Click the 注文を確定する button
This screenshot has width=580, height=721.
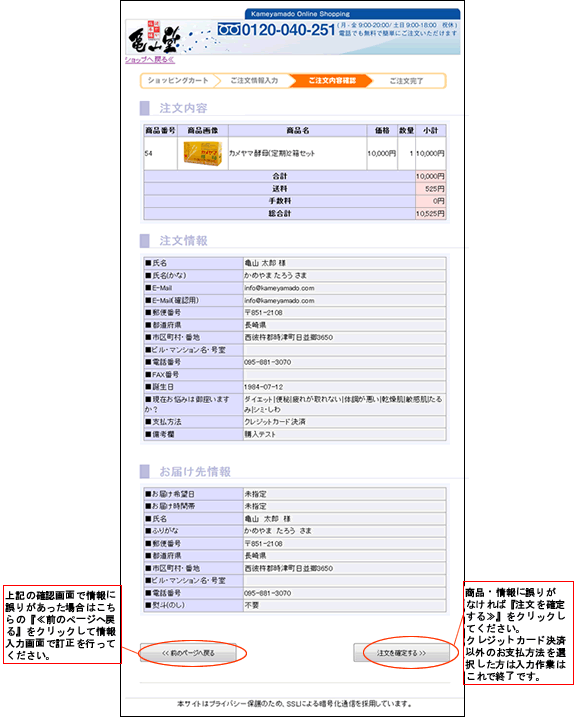(x=401, y=652)
